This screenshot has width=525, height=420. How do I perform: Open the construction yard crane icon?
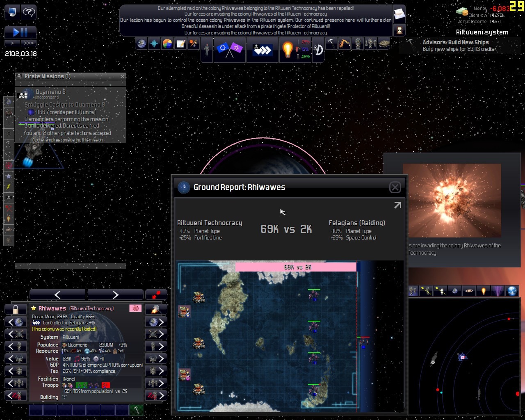click(344, 43)
